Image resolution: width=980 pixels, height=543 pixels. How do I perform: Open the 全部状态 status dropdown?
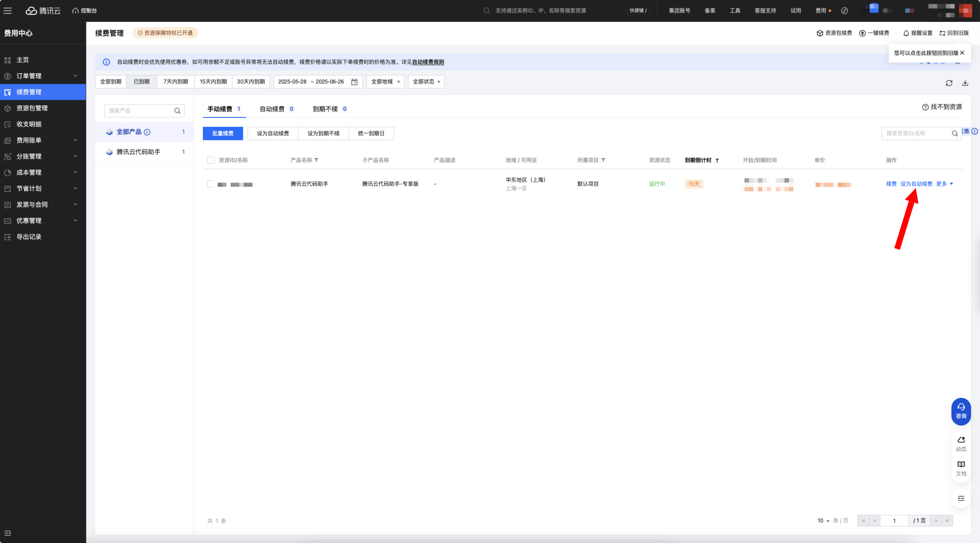click(426, 82)
